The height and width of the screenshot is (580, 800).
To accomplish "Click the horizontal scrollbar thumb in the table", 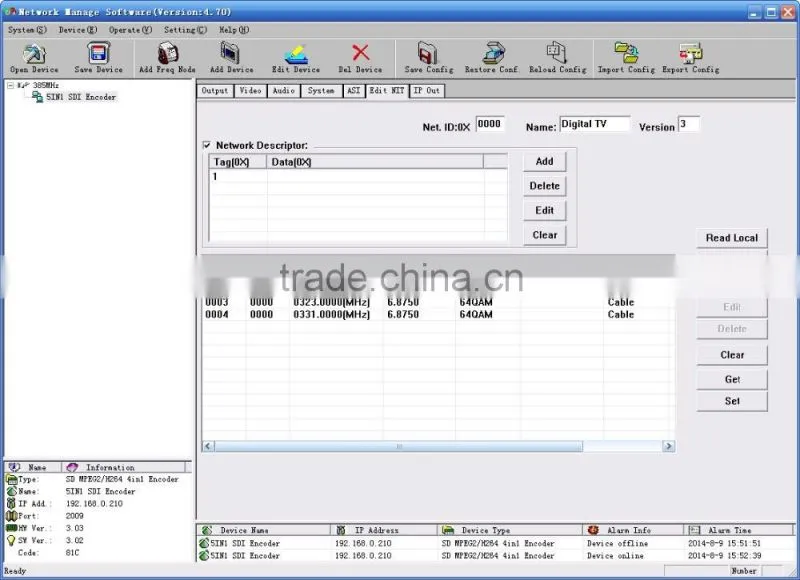I will click(398, 446).
